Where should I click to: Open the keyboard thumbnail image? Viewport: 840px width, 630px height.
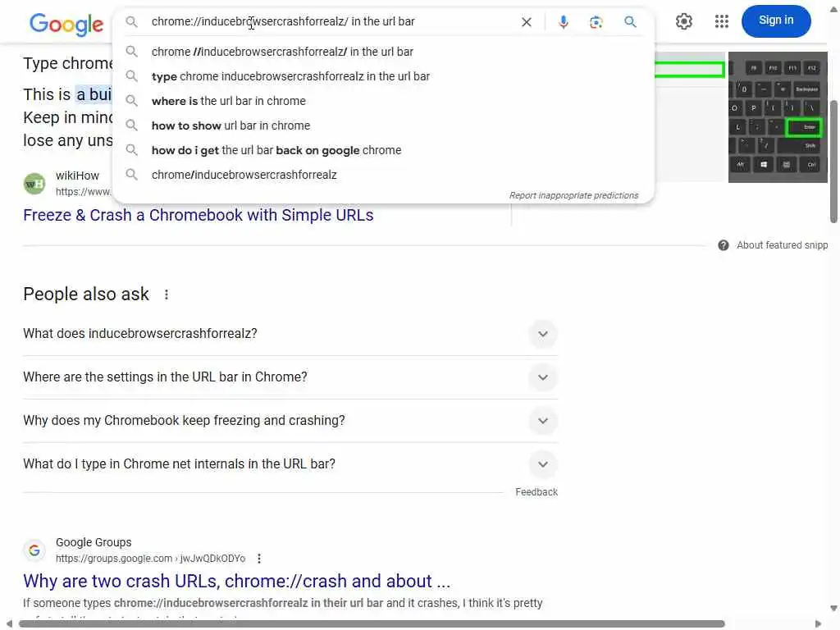click(778, 117)
